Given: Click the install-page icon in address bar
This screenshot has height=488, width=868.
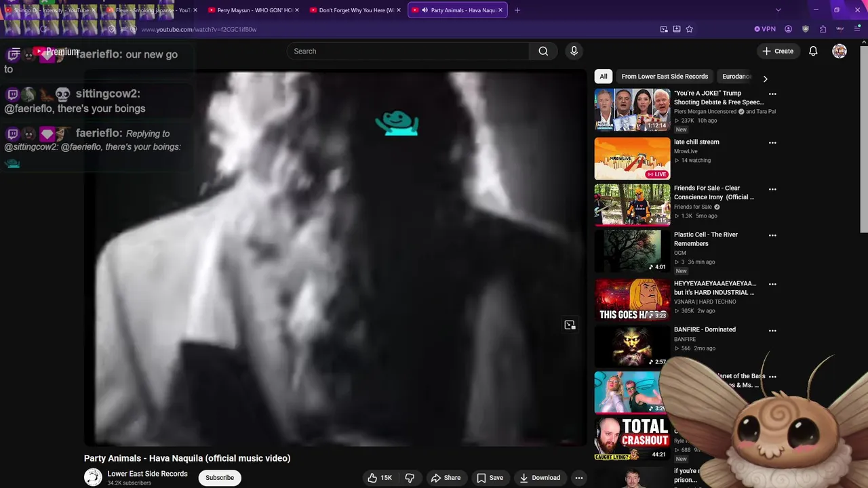Looking at the screenshot, I should tap(677, 29).
